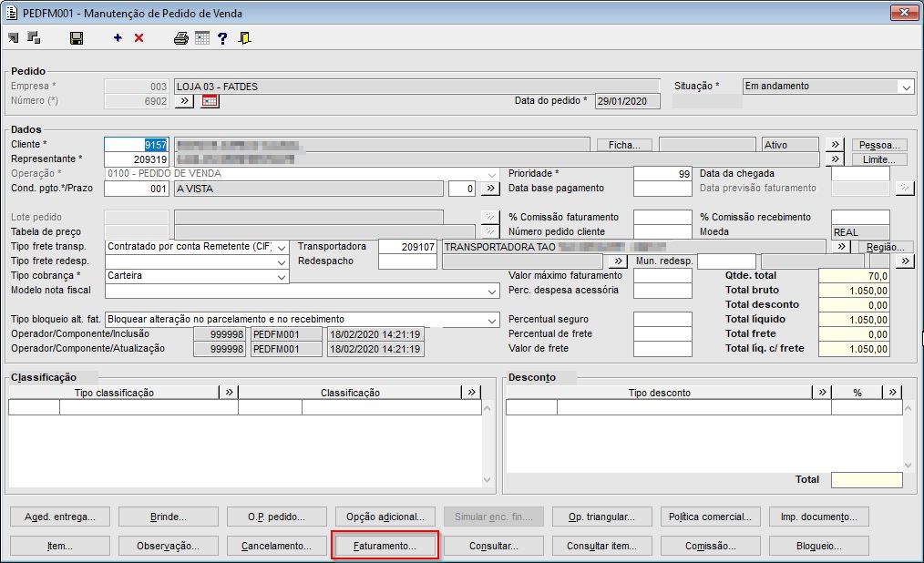
Task: Click lookup arrow next to Tipo desconto header
Action: tap(822, 393)
